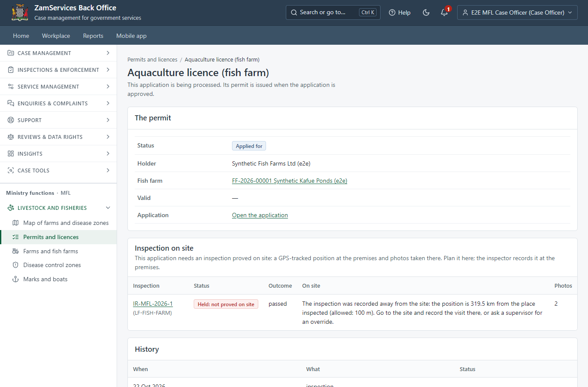The height and width of the screenshot is (387, 588).
Task: Click the inspection outcome 'passed'
Action: pyautogui.click(x=278, y=304)
